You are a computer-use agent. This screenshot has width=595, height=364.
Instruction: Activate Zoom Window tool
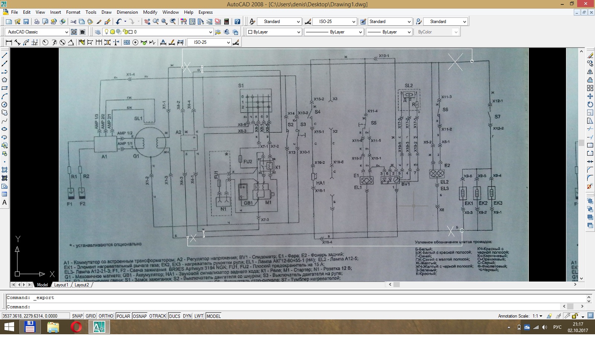click(164, 22)
